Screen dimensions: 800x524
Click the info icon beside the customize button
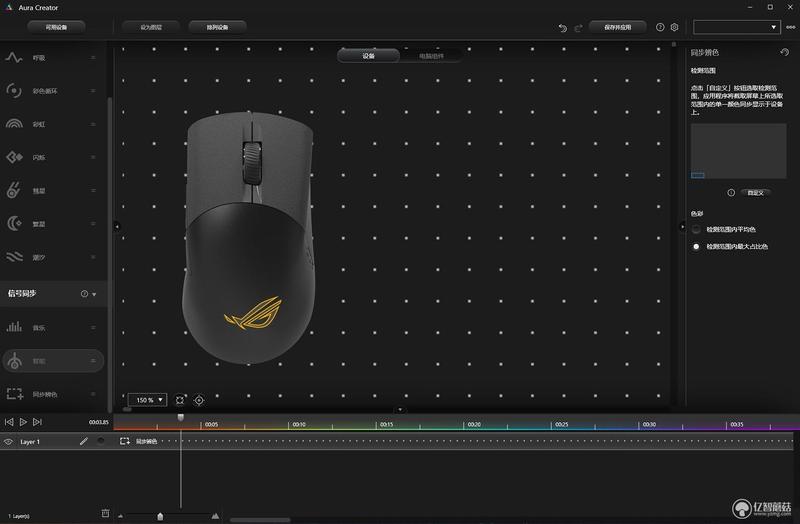(x=731, y=192)
